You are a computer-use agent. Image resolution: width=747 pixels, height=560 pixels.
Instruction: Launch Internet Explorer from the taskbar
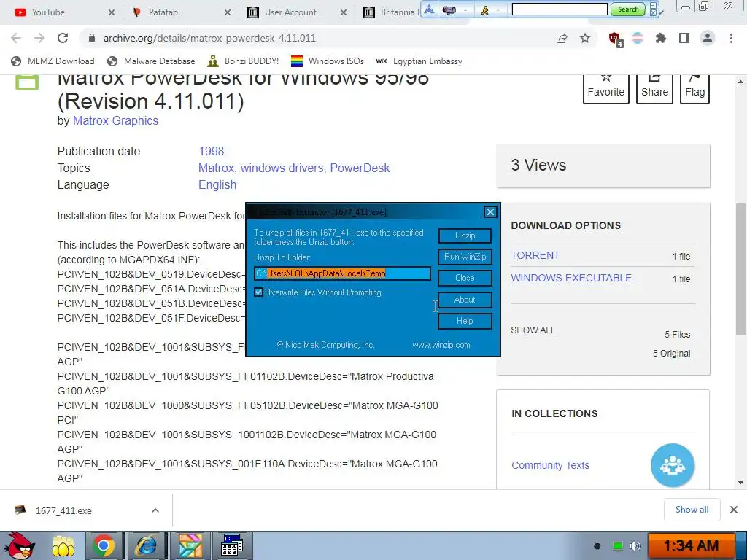(x=145, y=546)
